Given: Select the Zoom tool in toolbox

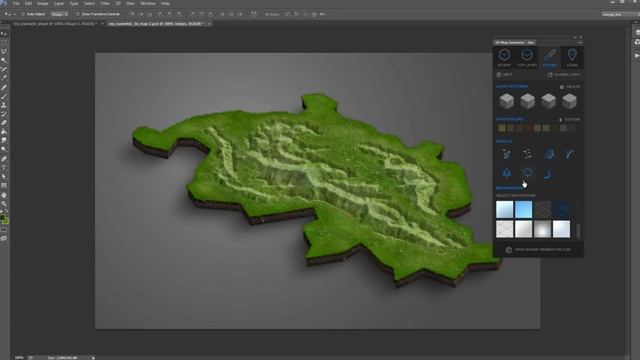Looking at the screenshot, I should point(4,203).
